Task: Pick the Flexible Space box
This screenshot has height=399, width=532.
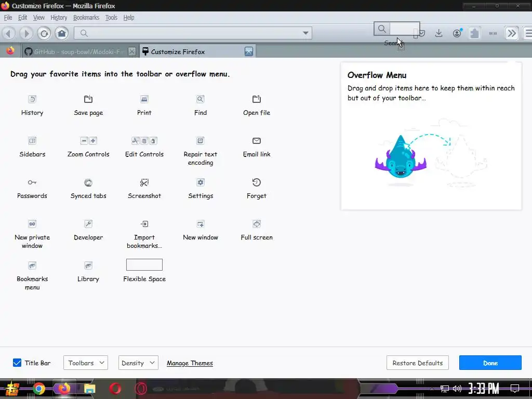Action: [144, 264]
